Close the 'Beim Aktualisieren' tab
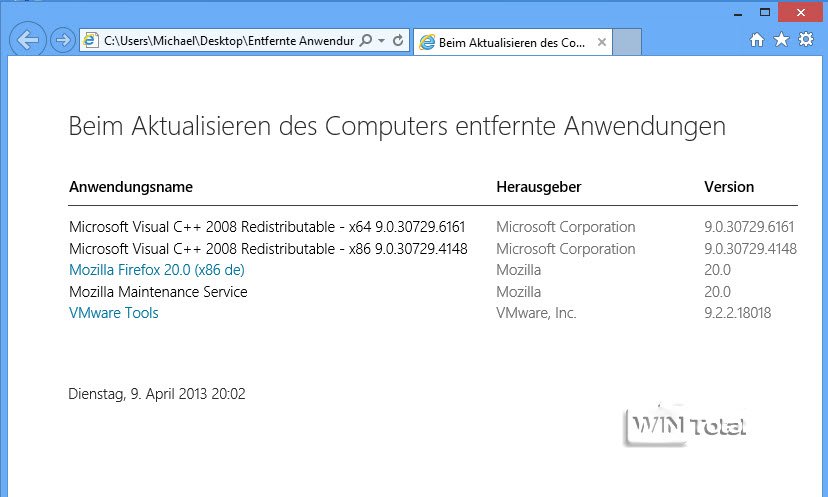Screen dimensions: 828x497 point(601,42)
